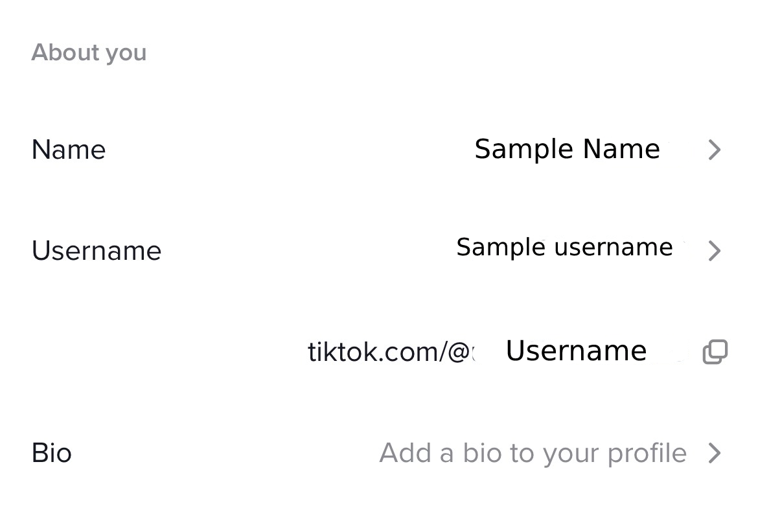Image resolution: width=758 pixels, height=532 pixels.
Task: Edit the 'Sample Name' value
Action: click(567, 149)
